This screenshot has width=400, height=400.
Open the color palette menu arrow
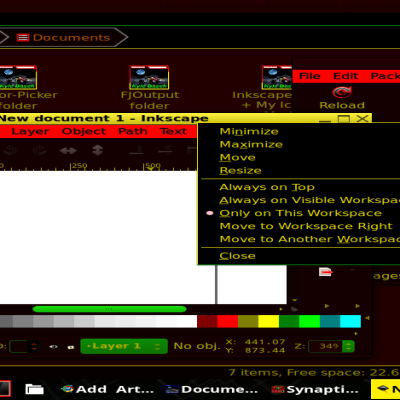367,318
